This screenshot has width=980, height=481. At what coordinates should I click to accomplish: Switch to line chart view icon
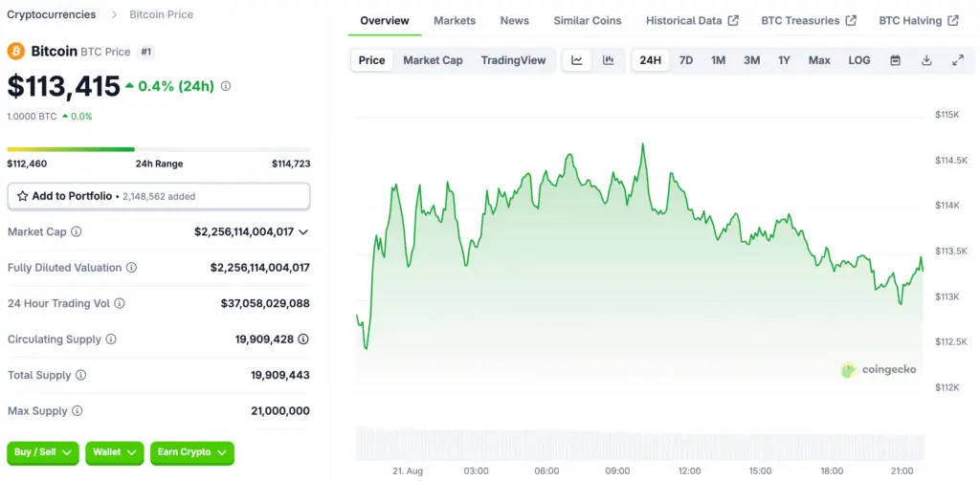[x=577, y=60]
